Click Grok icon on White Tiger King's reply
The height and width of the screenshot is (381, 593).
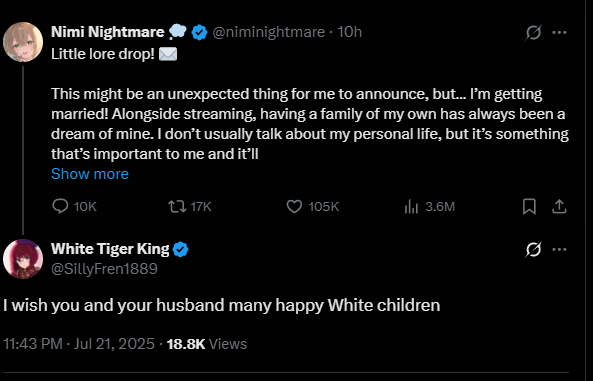tap(533, 250)
